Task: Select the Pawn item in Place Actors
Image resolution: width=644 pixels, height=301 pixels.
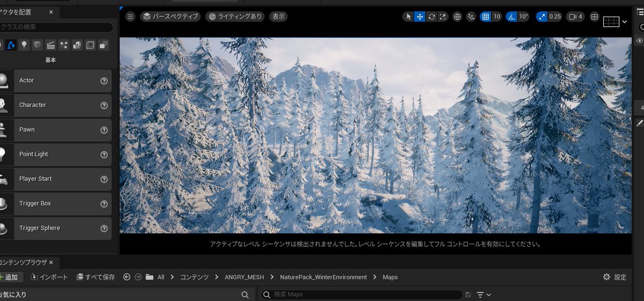Action: 56,130
